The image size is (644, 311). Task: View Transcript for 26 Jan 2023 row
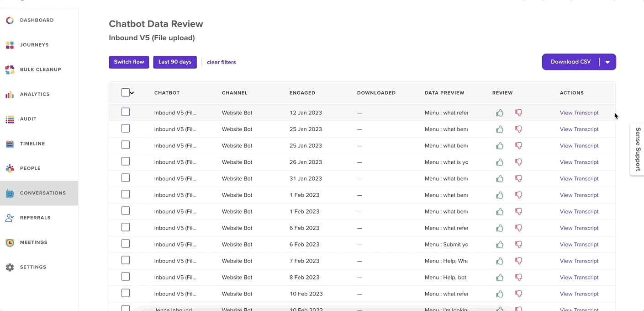click(579, 162)
